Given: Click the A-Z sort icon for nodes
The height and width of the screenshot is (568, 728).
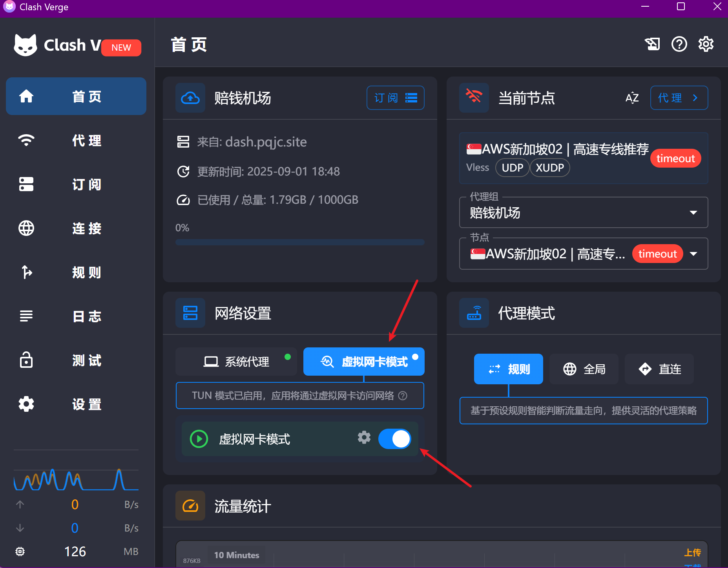Looking at the screenshot, I should pyautogui.click(x=632, y=98).
